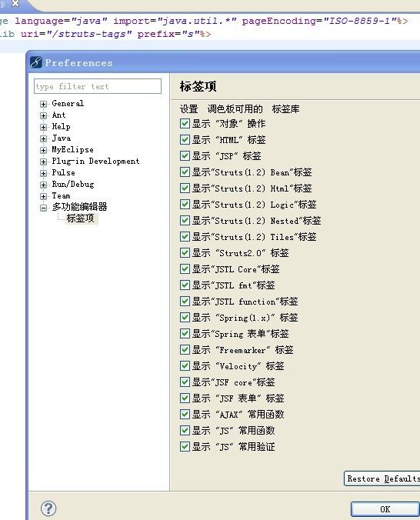420x520 pixels.
Task: Select the MyEclipse preferences item
Action: 72,149
